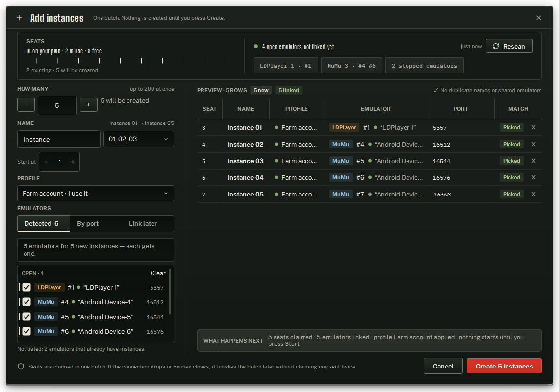Click the plus icon beside Add instances title
This screenshot has height=392, width=559.
[19, 18]
